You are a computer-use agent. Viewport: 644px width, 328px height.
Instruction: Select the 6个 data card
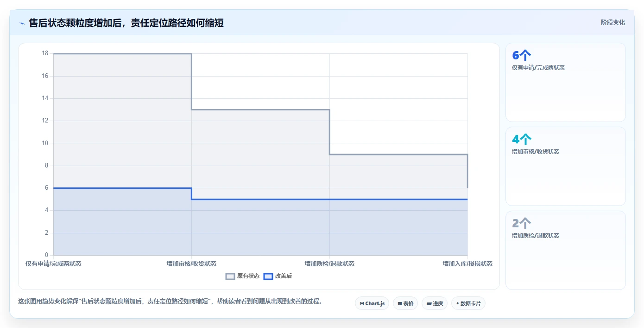coord(566,83)
